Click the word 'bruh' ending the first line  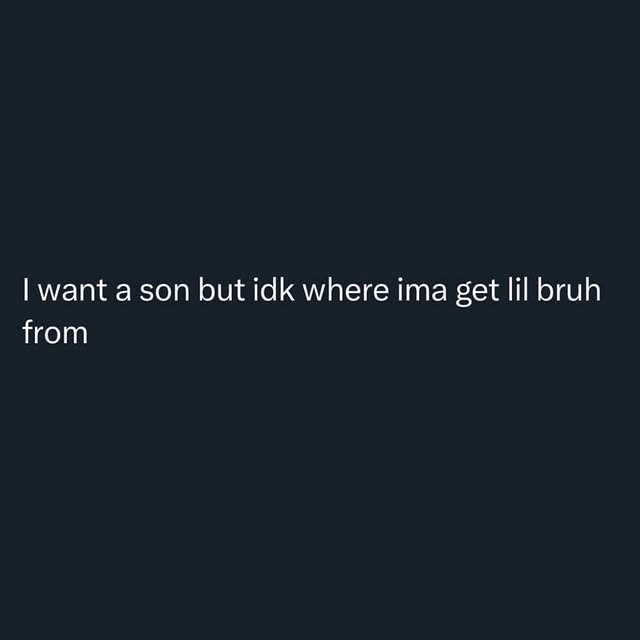(x=569, y=290)
